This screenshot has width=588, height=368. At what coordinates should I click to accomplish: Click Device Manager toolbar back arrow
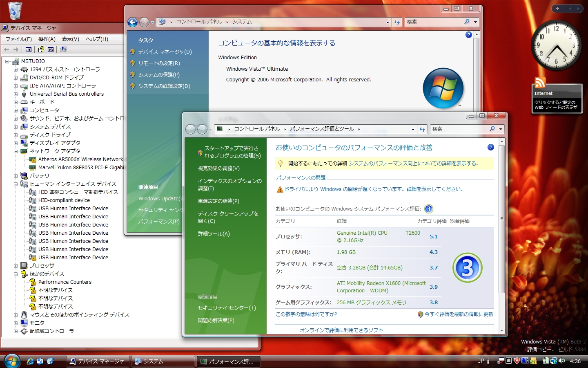tap(7, 49)
